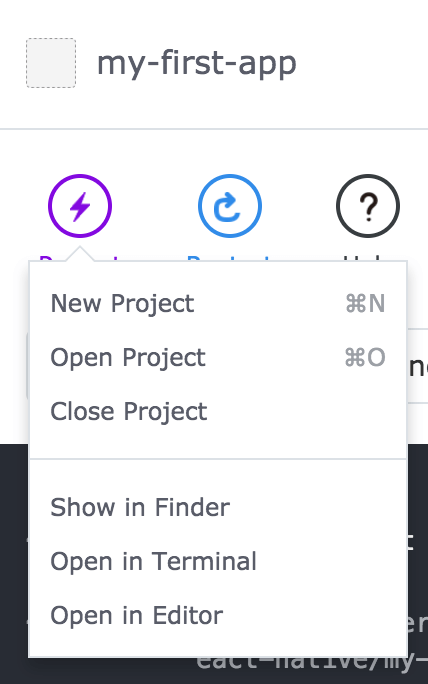The image size is (428, 684).
Task: Click the Help label below question mark
Action: point(364,259)
